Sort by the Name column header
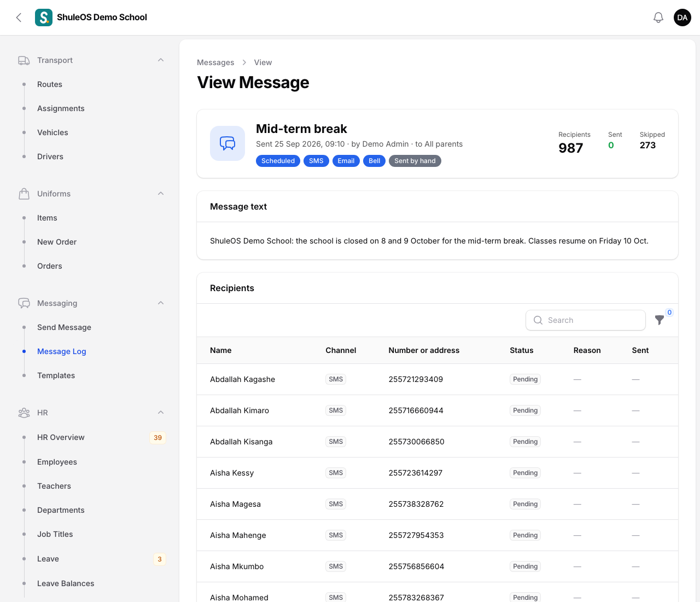 [x=221, y=350]
